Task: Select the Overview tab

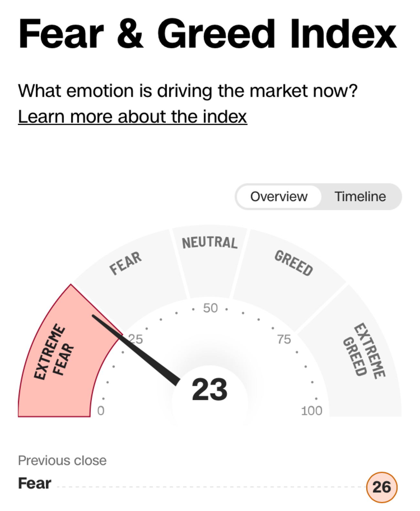Action: pyautogui.click(x=278, y=197)
